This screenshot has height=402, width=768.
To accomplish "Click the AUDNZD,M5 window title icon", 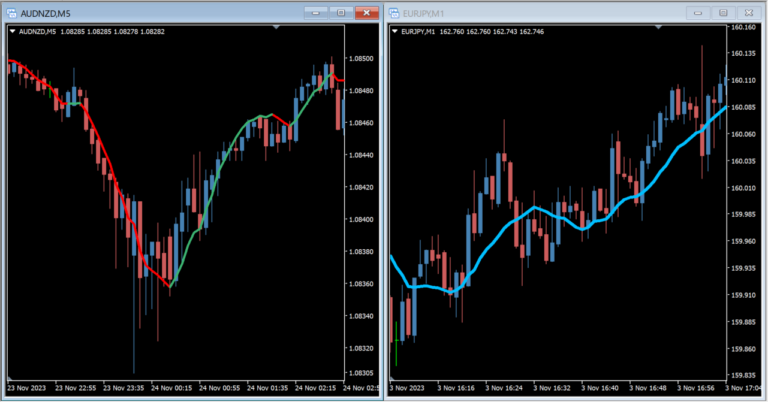I will pyautogui.click(x=10, y=12).
